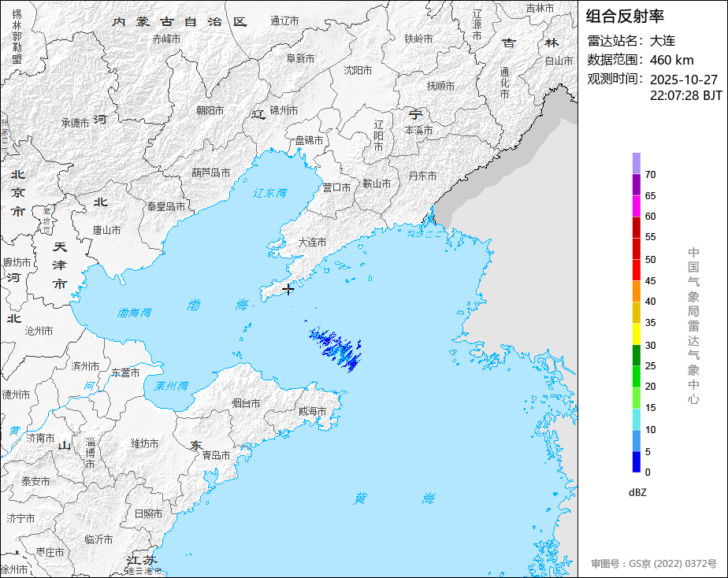Click the 渤海湾 bay label
Screen dimensions: 728x578
pyautogui.click(x=134, y=313)
